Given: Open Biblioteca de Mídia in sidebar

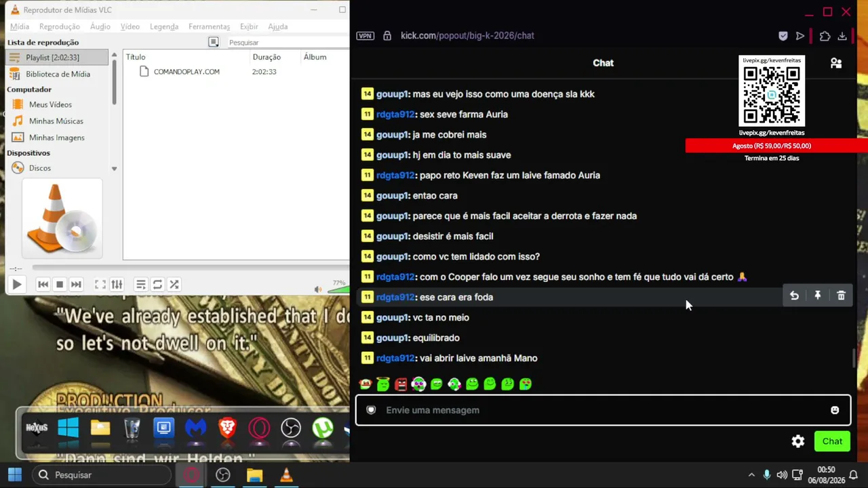Looking at the screenshot, I should (x=57, y=74).
